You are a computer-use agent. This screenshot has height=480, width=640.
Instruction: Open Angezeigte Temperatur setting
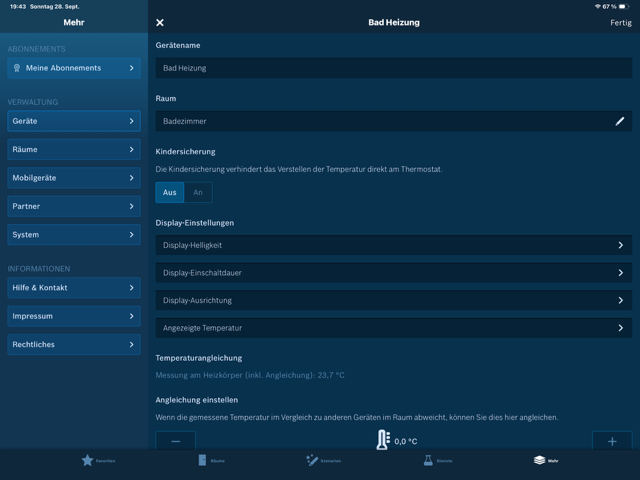[x=393, y=328]
